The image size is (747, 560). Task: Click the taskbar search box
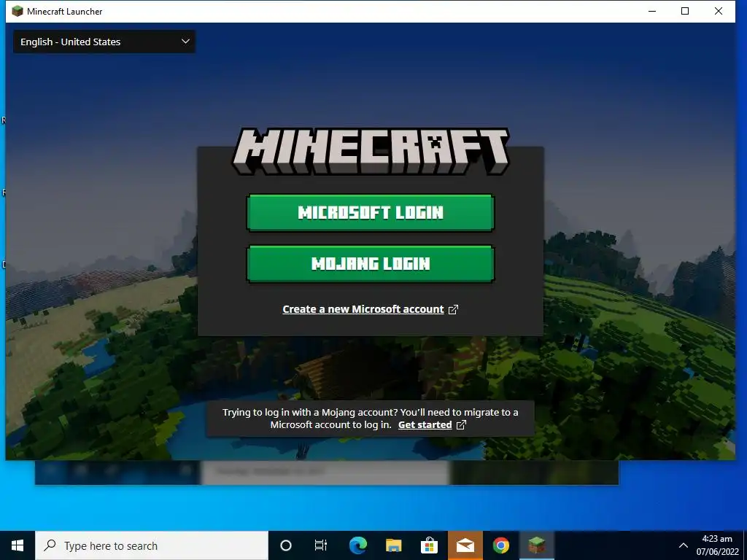[152, 545]
